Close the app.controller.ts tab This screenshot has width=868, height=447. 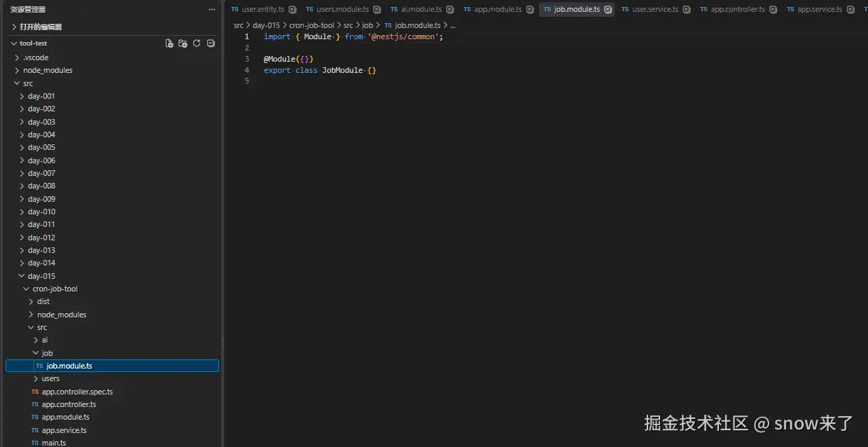click(x=773, y=10)
